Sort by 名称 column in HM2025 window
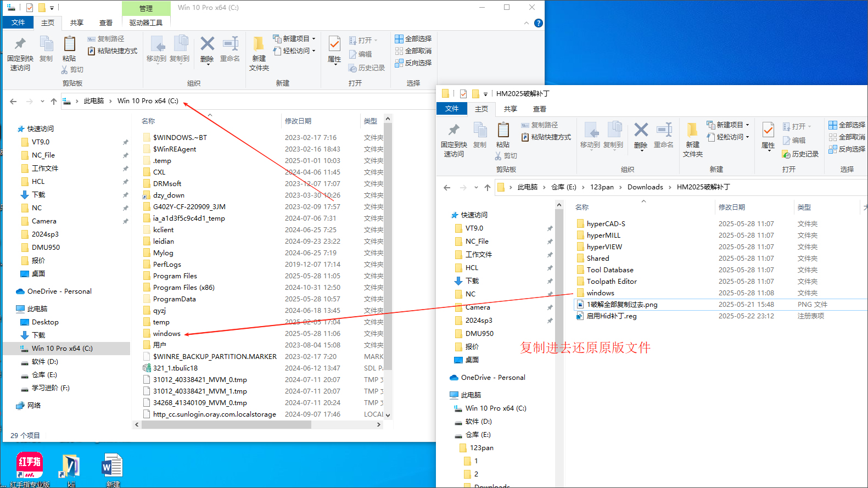The width and height of the screenshot is (868, 488). (x=582, y=207)
